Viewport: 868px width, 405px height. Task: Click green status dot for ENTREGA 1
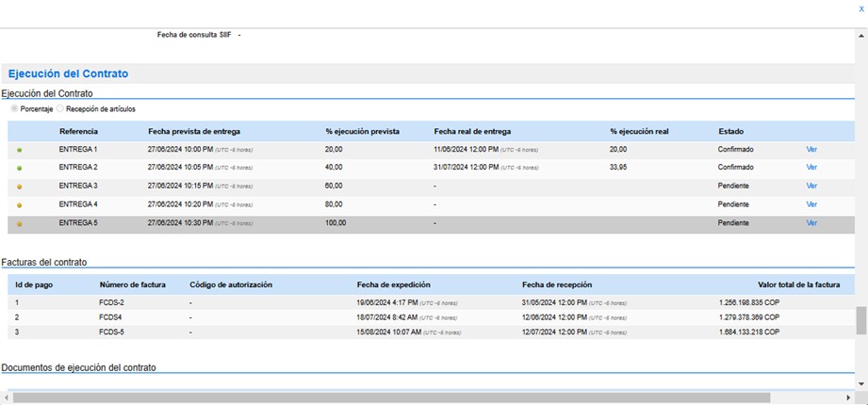pyautogui.click(x=20, y=150)
